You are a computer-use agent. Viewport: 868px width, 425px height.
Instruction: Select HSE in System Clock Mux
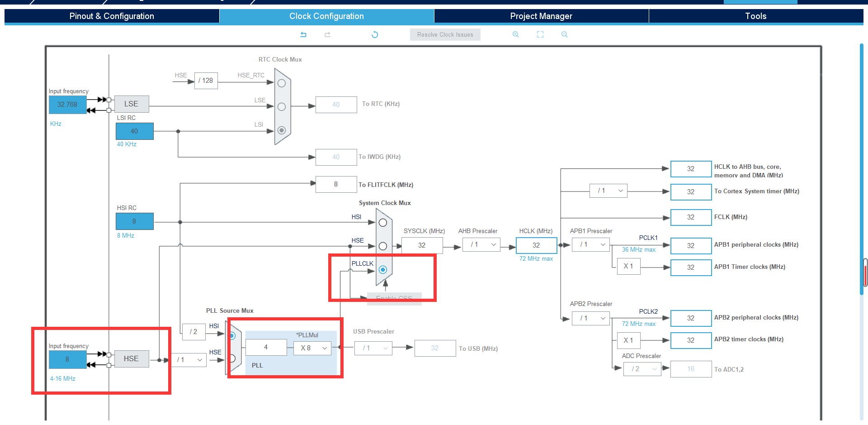[x=383, y=246]
